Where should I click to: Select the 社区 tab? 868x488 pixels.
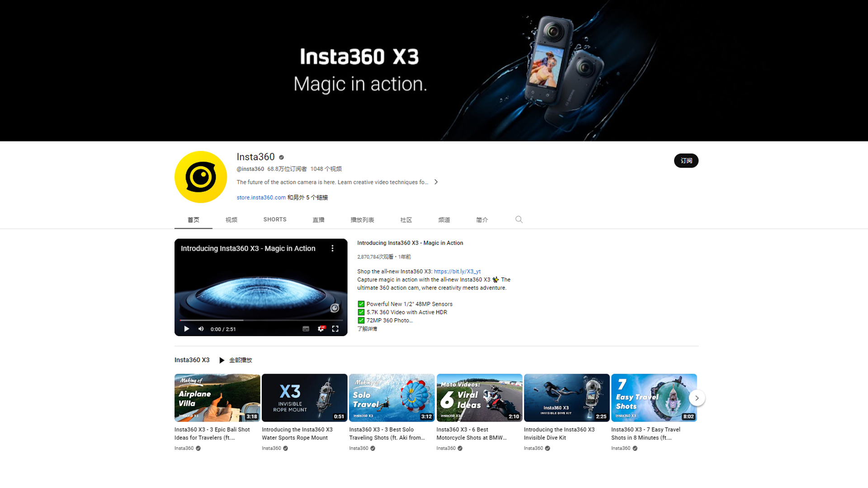pos(406,220)
